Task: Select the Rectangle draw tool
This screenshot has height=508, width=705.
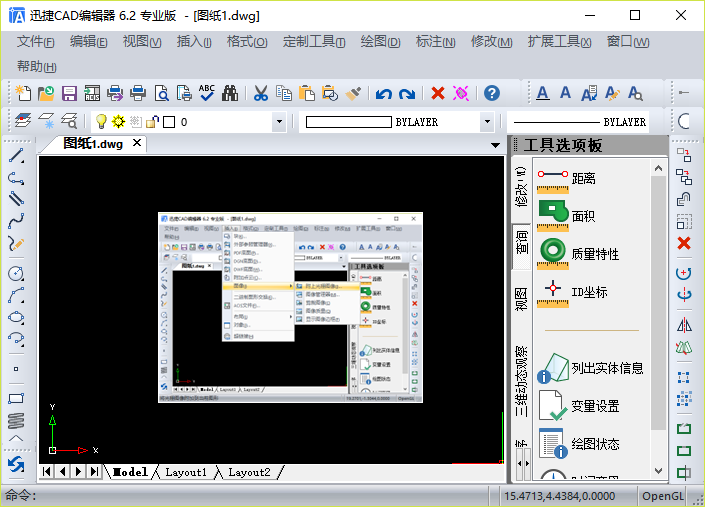Action: click(x=16, y=398)
